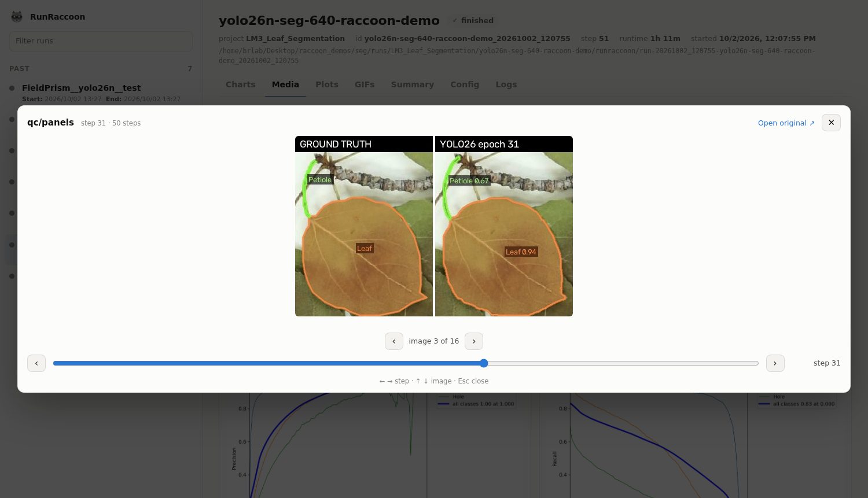Go to next image in panel
The height and width of the screenshot is (498, 868).
point(474,341)
